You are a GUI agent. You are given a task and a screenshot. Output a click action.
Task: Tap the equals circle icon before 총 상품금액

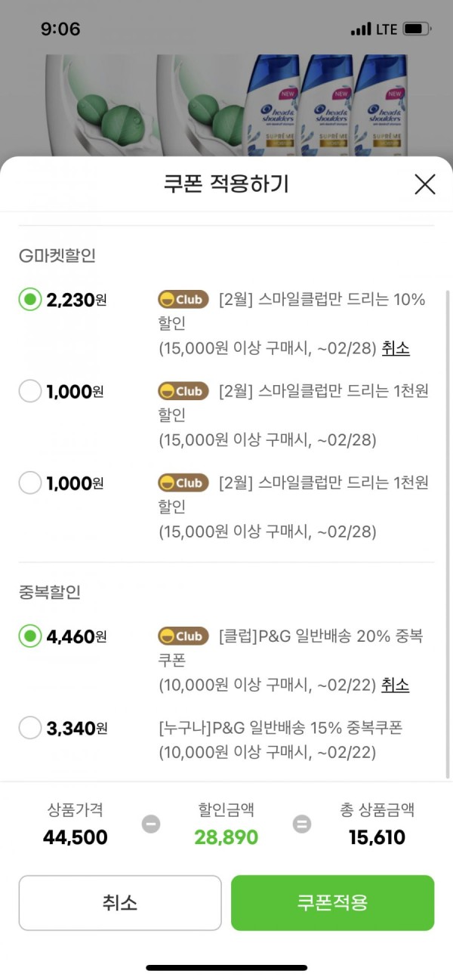point(302,824)
